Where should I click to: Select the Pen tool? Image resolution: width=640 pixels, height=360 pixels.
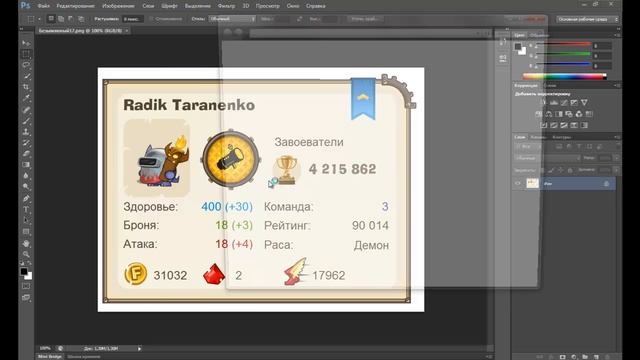click(x=26, y=198)
